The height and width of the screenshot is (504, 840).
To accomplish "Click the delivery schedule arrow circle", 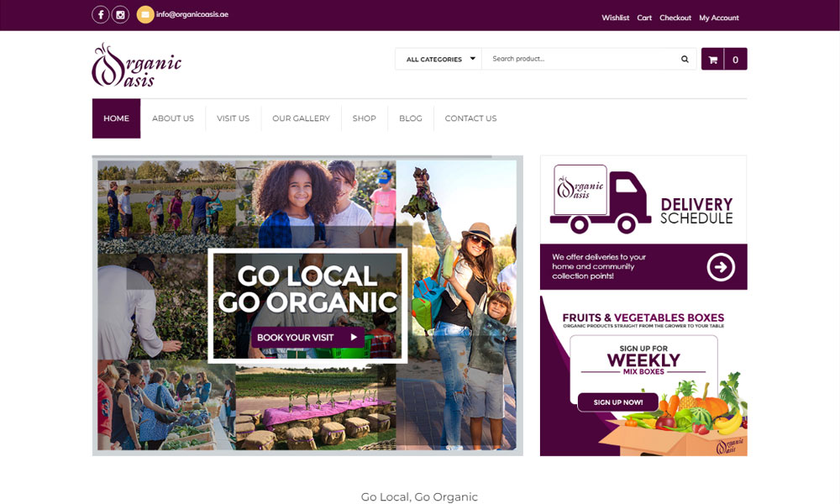I will (x=721, y=267).
